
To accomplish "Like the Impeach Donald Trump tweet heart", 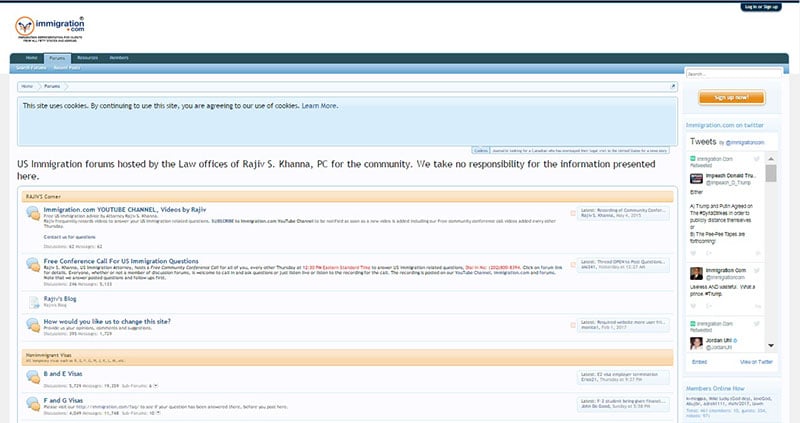I will [x=693, y=253].
